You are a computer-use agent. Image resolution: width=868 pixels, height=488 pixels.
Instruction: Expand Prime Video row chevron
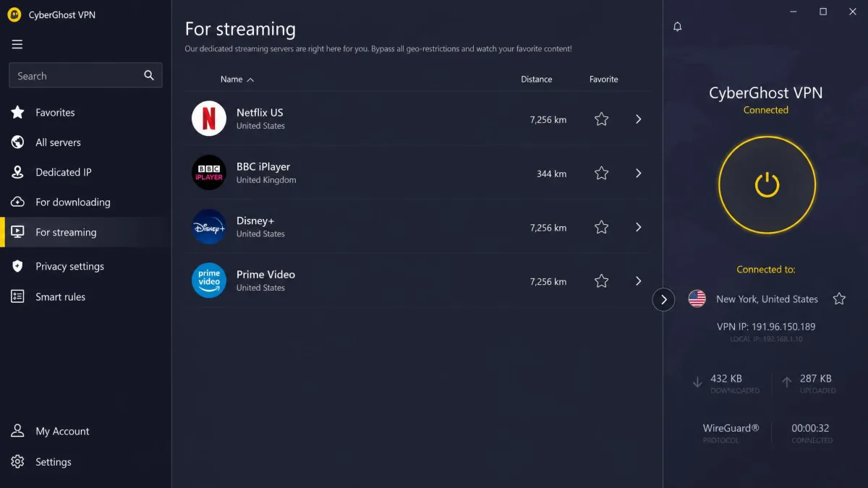click(638, 281)
